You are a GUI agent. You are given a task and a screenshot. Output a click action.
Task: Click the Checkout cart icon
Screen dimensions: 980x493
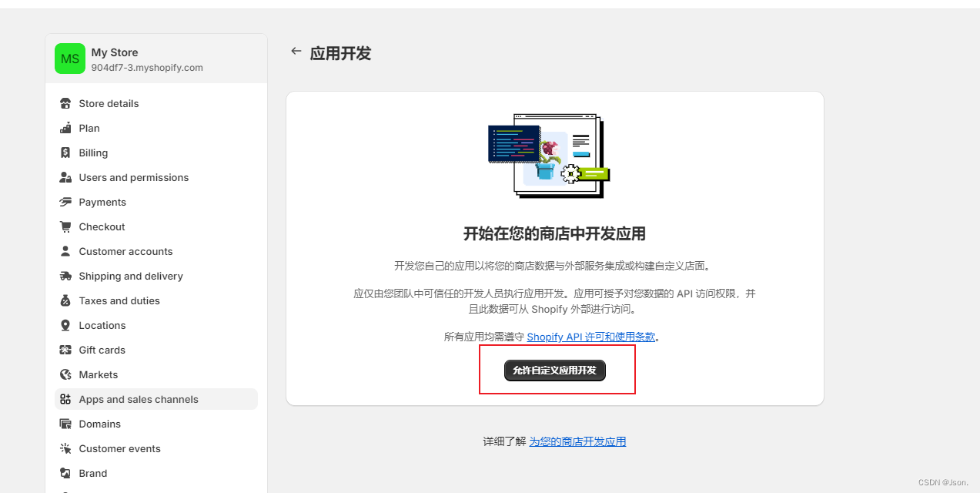(x=65, y=226)
